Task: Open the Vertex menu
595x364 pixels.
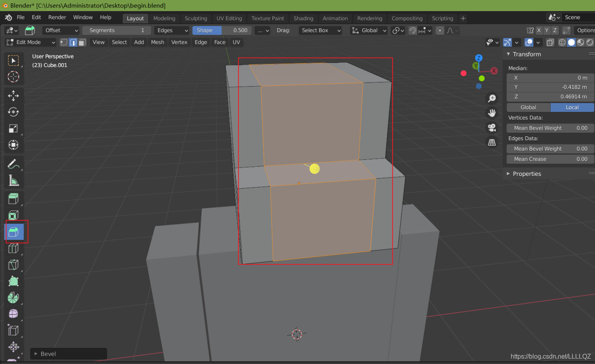Action: 179,42
